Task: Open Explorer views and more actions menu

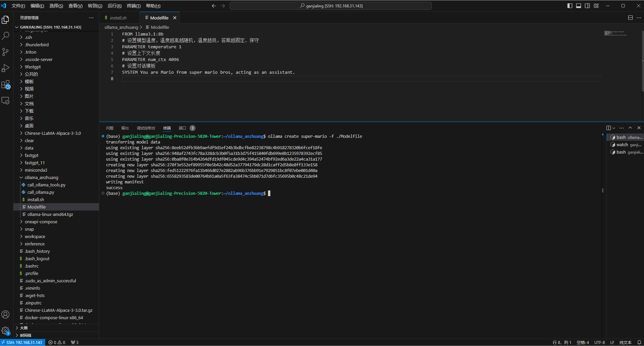Action: click(91, 18)
